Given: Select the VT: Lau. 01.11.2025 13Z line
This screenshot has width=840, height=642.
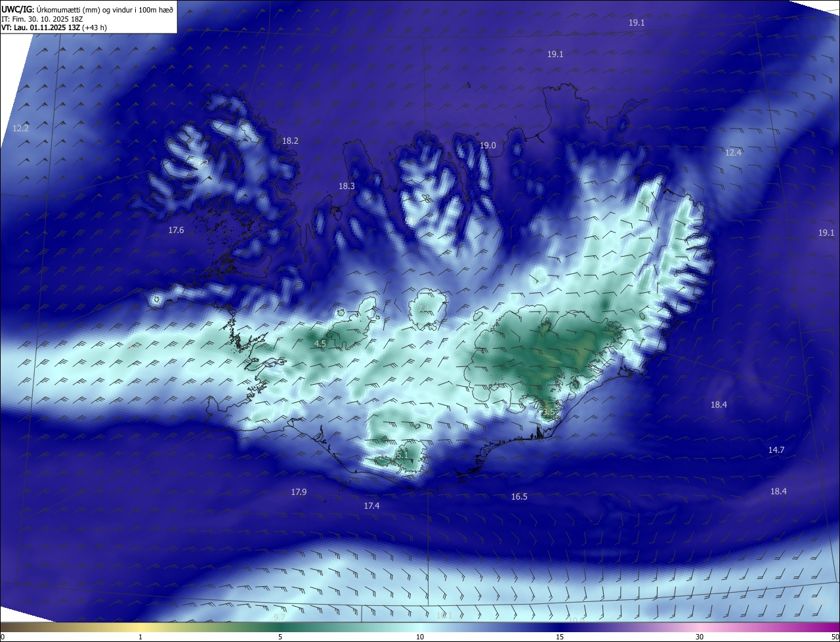Looking at the screenshot, I should [x=54, y=28].
